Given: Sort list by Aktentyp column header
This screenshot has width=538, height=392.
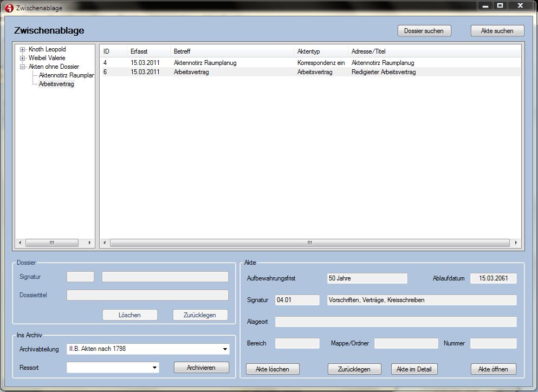Looking at the screenshot, I should (x=309, y=51).
